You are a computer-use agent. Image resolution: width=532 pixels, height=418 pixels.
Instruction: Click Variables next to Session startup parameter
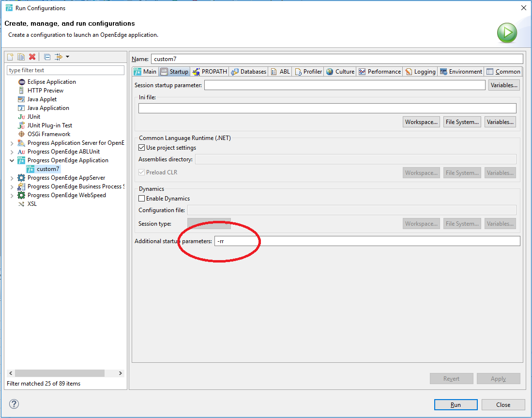tap(504, 85)
